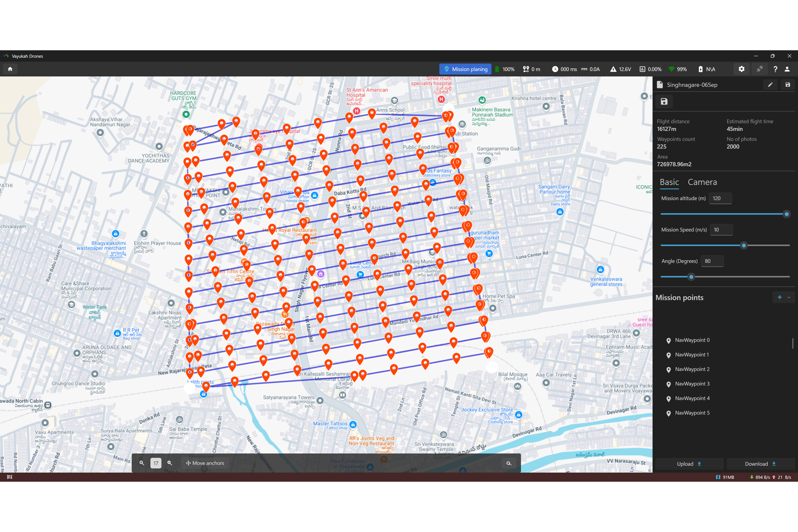Click the No of photos 2000 value
Image resolution: width=798 pixels, height=532 pixels.
(x=733, y=147)
